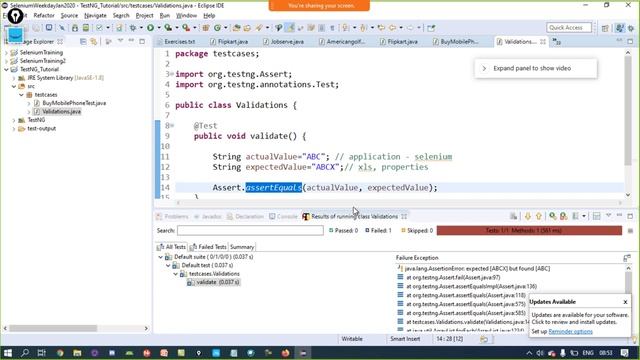Click the Open Type toolbar icon
This screenshot has width=640, height=360.
click(237, 28)
